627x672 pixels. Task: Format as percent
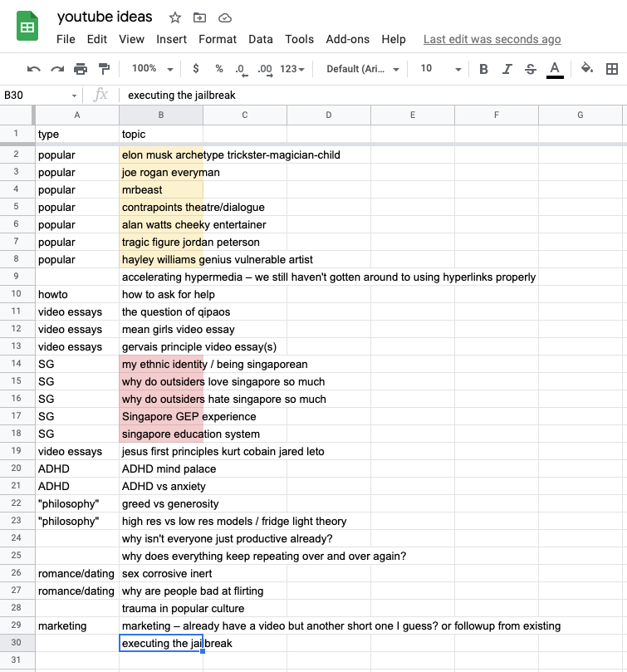(x=219, y=69)
